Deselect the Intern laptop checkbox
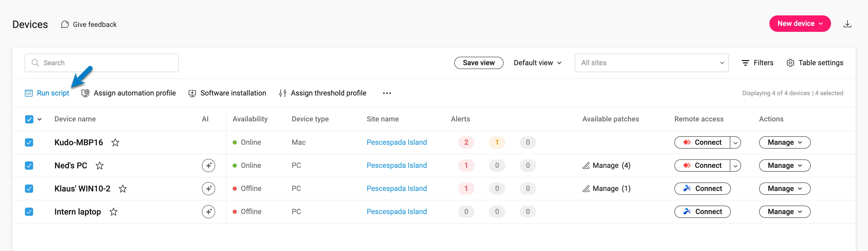Screen dimensions: 868x251 coord(29,211)
